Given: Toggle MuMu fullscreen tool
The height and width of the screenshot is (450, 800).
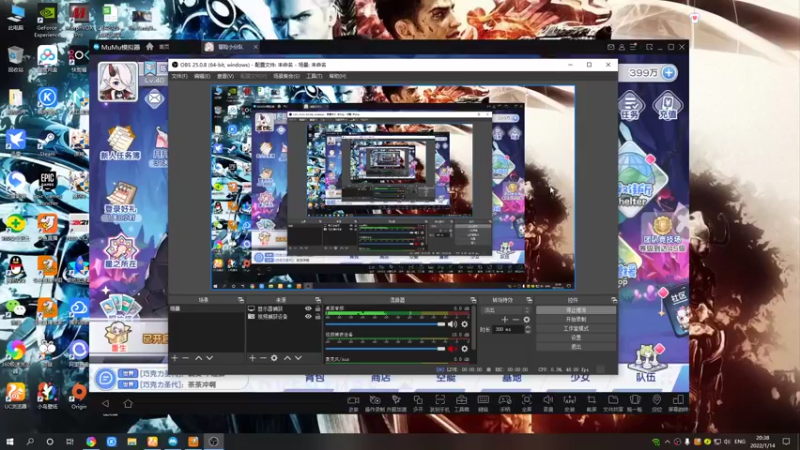Looking at the screenshot, I should [527, 403].
